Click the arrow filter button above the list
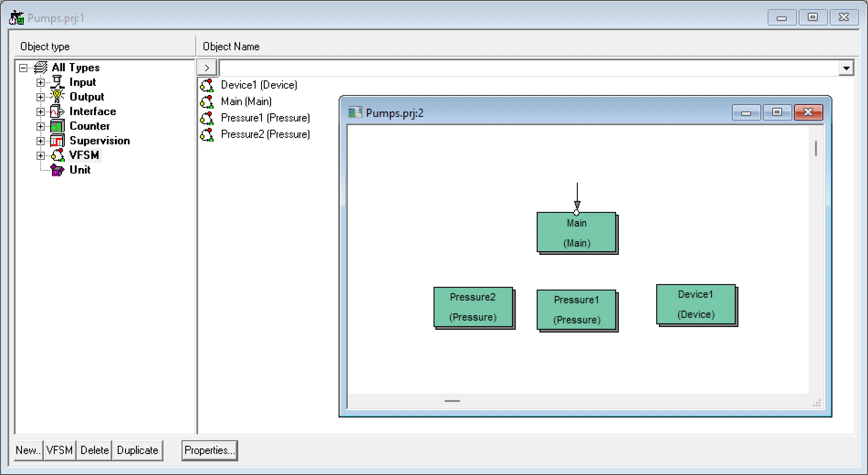This screenshot has height=475, width=868. (x=207, y=67)
